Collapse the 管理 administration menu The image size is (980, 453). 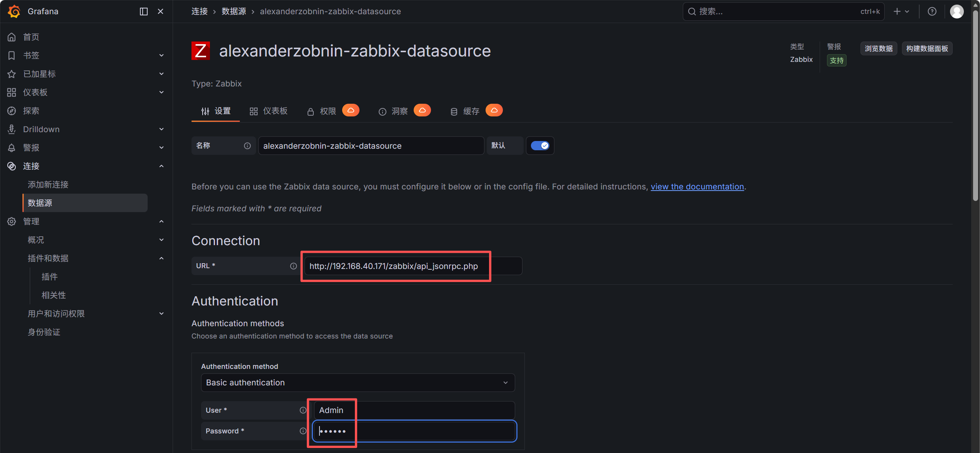pos(161,221)
